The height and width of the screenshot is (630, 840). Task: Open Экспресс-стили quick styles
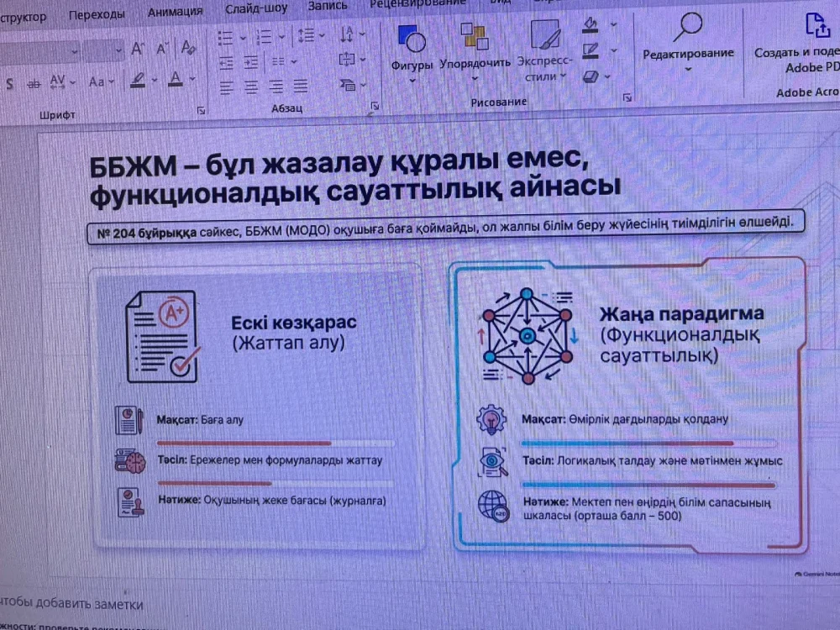point(545,50)
